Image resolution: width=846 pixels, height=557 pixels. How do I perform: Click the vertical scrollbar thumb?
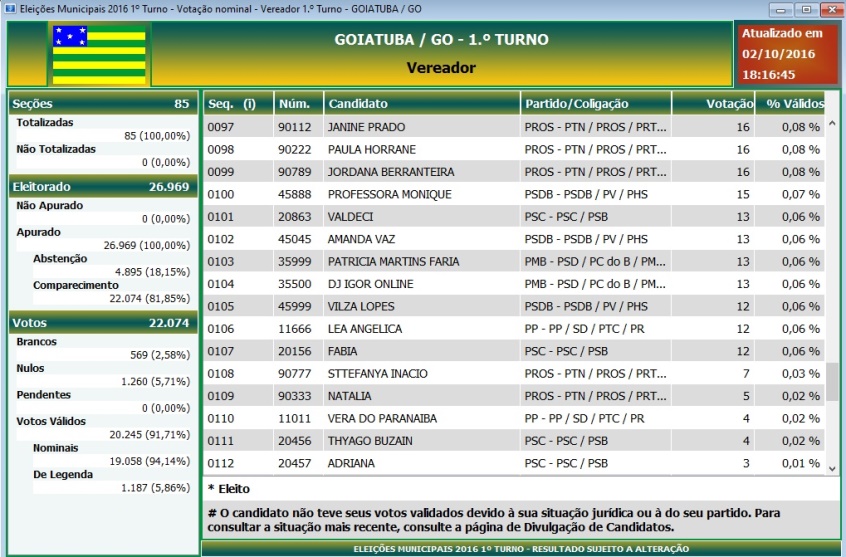pyautogui.click(x=832, y=382)
